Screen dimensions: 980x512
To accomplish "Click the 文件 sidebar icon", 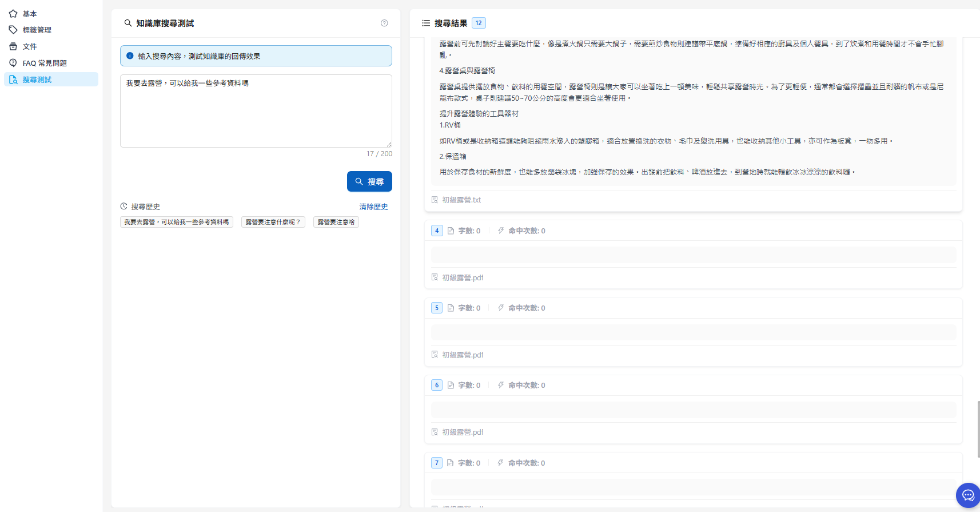I will (x=13, y=46).
